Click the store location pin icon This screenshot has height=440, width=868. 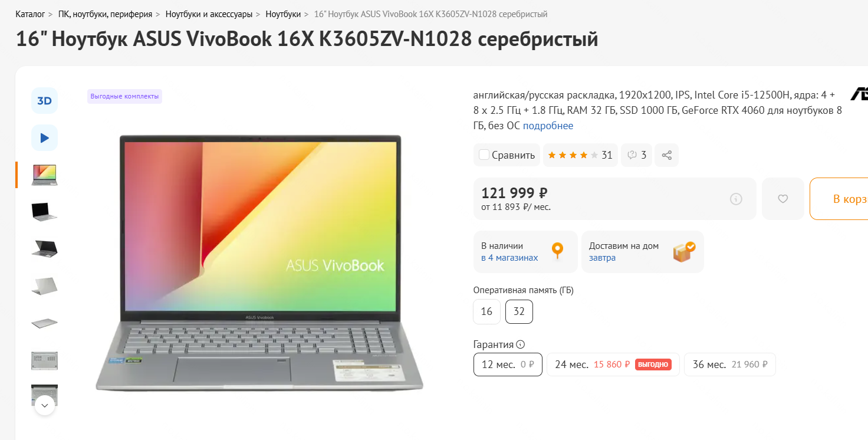(x=557, y=251)
